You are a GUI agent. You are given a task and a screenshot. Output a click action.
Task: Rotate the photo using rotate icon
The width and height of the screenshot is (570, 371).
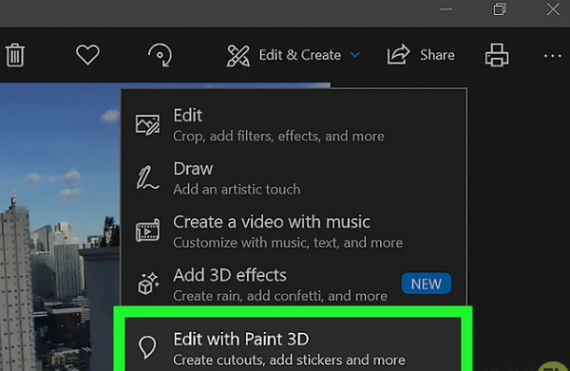click(x=160, y=55)
